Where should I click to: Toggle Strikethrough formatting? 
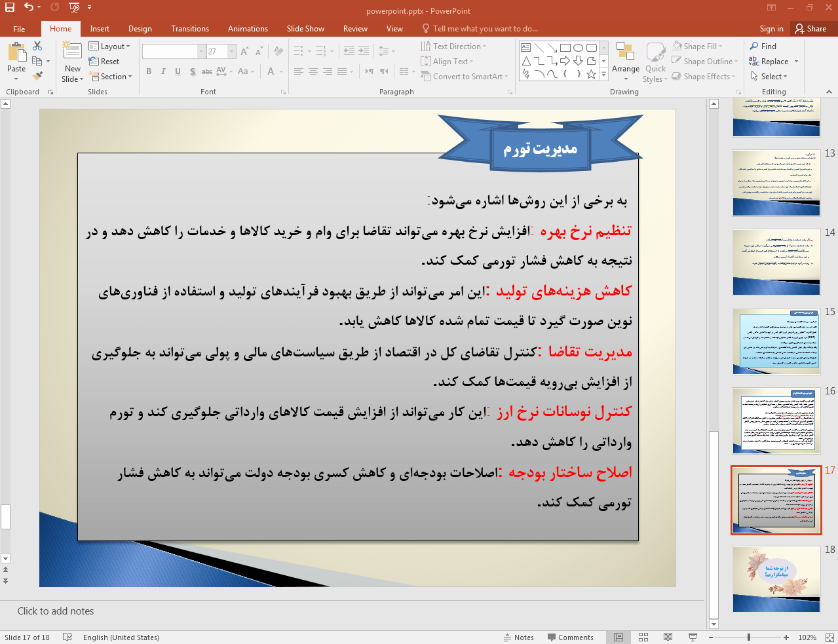coord(206,71)
